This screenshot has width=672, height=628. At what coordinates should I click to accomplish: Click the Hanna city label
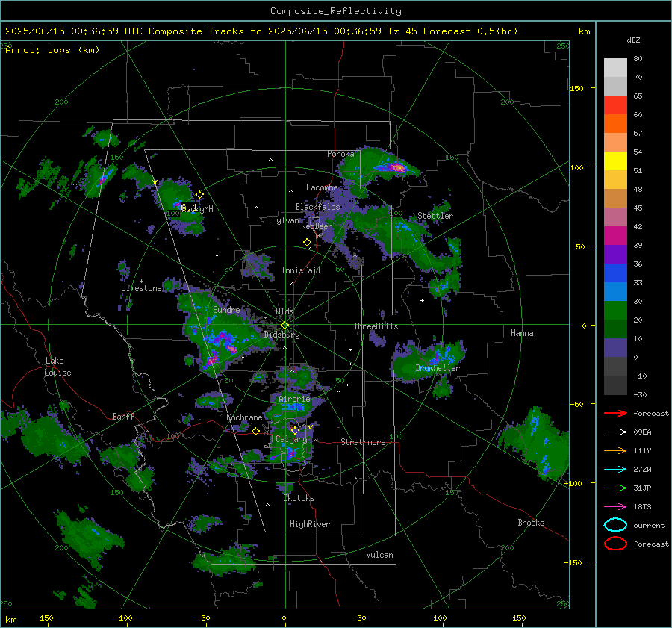pyautogui.click(x=522, y=333)
